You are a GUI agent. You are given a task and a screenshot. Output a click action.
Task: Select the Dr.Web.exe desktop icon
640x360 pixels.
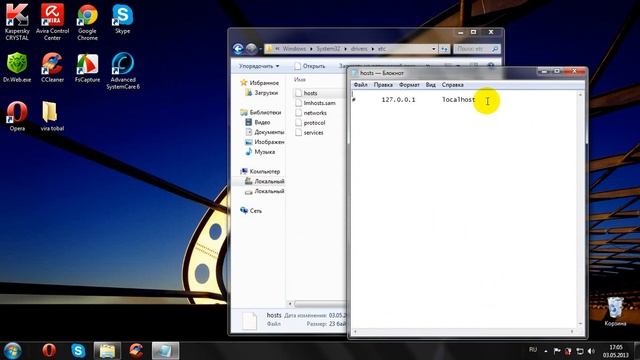(17, 67)
